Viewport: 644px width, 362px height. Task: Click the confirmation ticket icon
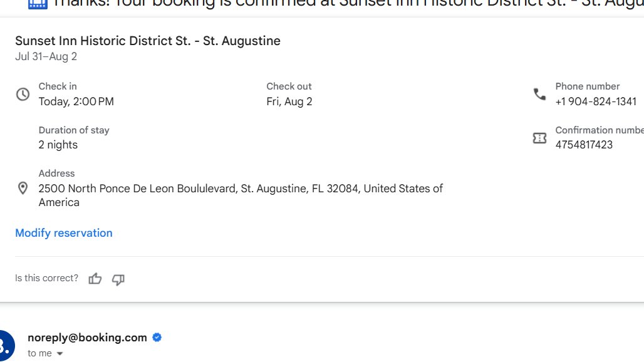point(539,138)
